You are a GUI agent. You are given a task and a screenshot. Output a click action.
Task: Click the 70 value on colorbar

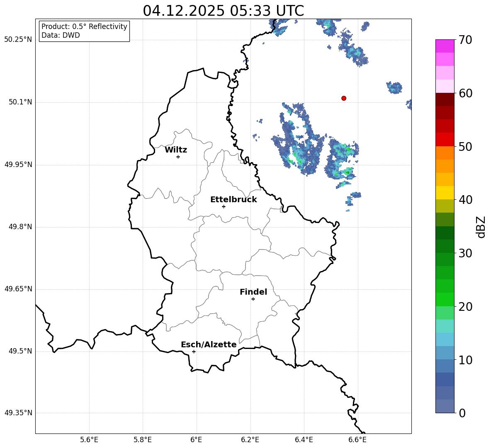click(x=465, y=40)
